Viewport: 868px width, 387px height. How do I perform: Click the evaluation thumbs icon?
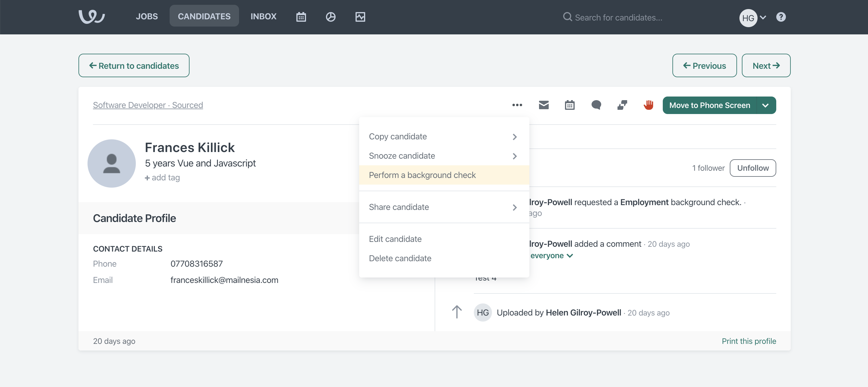(x=622, y=105)
